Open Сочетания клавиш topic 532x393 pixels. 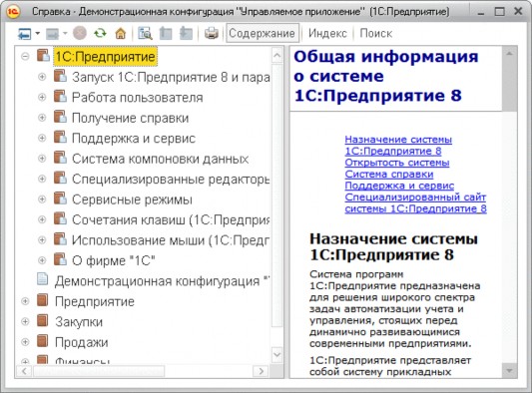pos(171,220)
